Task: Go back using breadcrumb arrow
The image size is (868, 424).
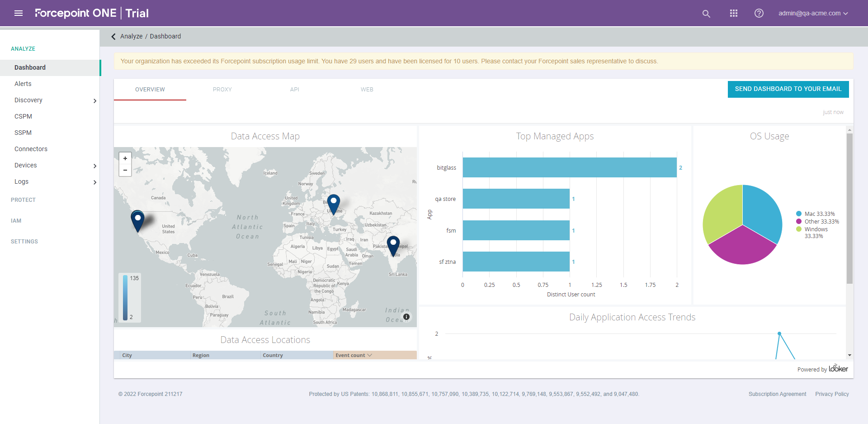Action: coord(113,36)
